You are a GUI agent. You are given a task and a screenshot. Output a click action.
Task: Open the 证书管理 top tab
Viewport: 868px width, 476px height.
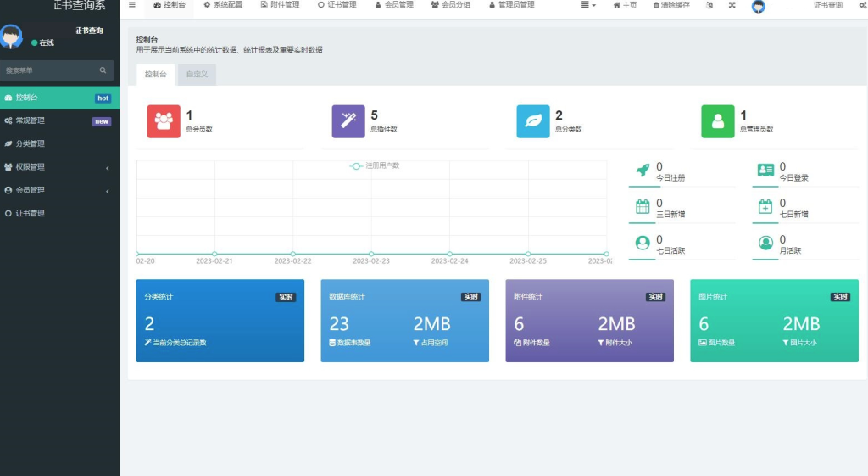[337, 5]
